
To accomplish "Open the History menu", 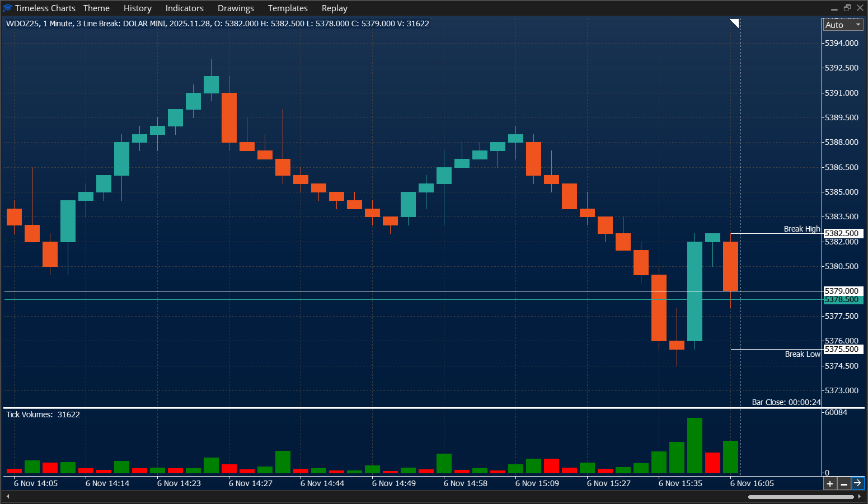I will click(x=137, y=8).
